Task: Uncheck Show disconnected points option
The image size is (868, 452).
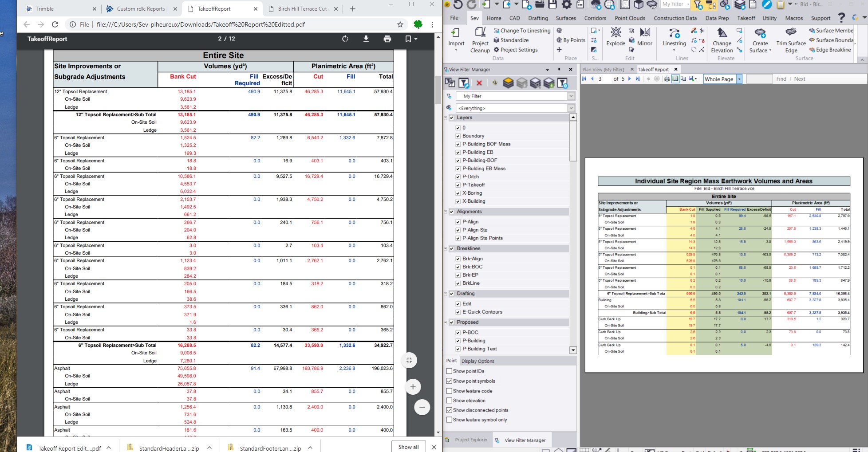Action: click(x=449, y=410)
